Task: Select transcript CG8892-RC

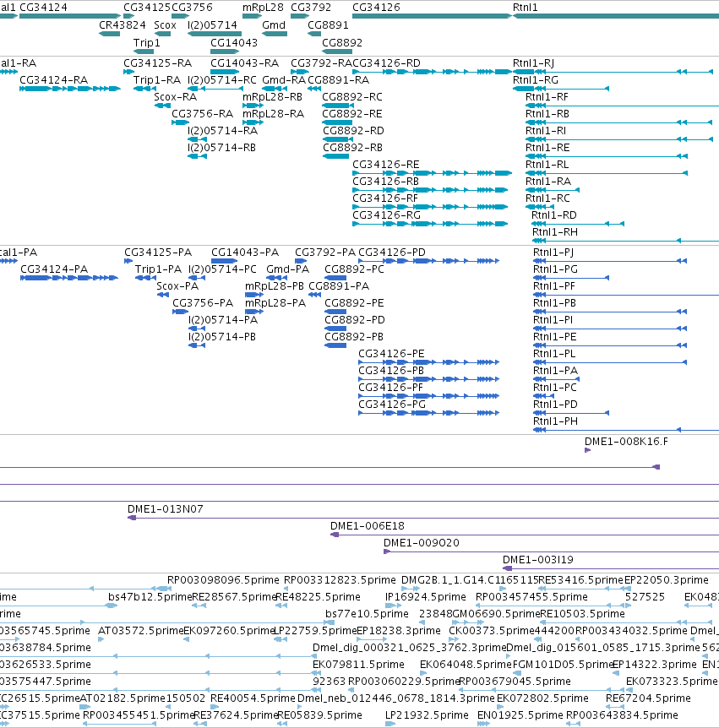Action: tap(352, 97)
